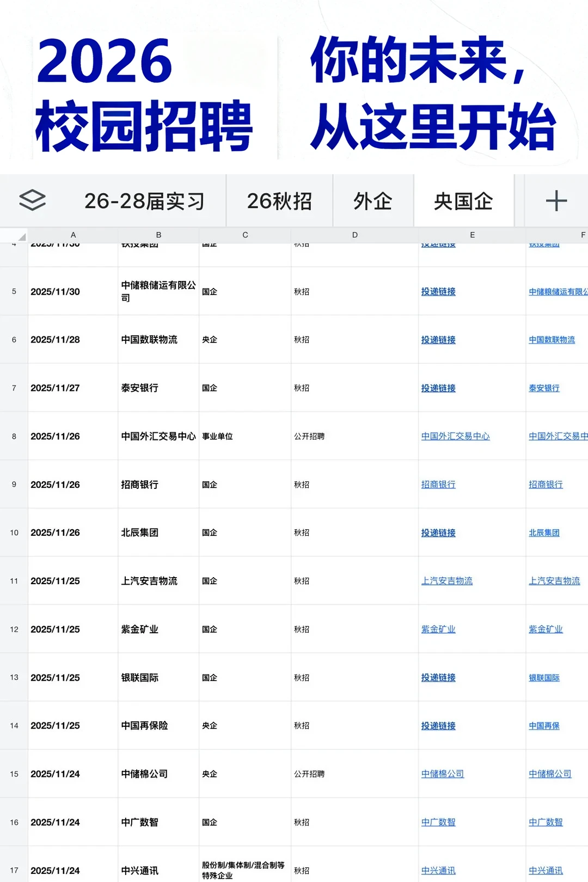Open 泰安银行 link in column F
Viewport: 588px width, 882px height.
pyautogui.click(x=544, y=388)
